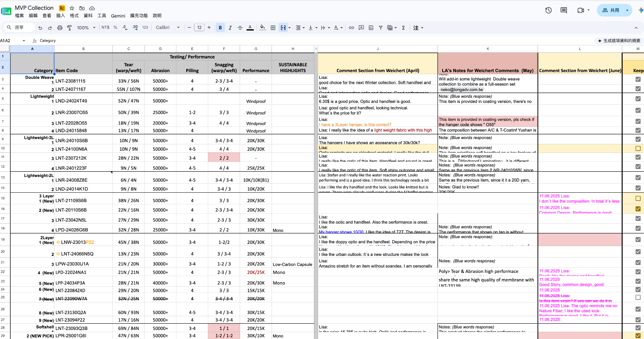
Task: Create a filter
Action: point(380,28)
